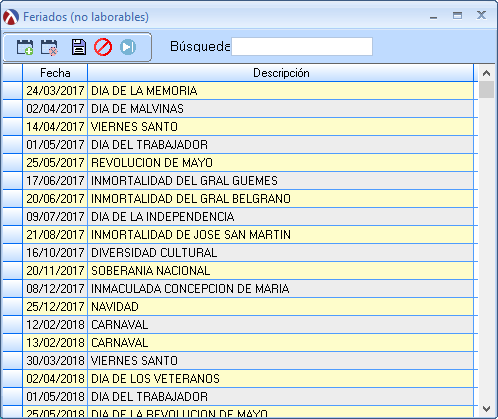The width and height of the screenshot is (498, 419).
Task: Select date cell 01/05/2018
Action: [x=55, y=397]
